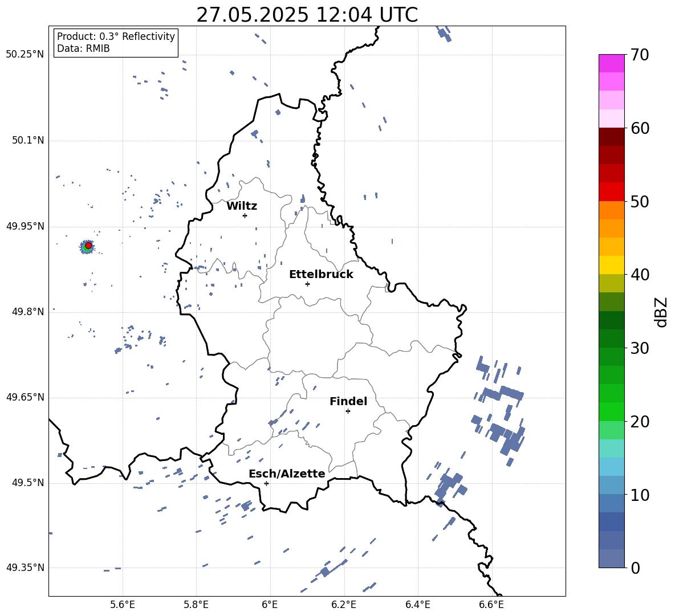Click the 6.2°E longitude label
This screenshot has width=675, height=616.
click(x=344, y=605)
